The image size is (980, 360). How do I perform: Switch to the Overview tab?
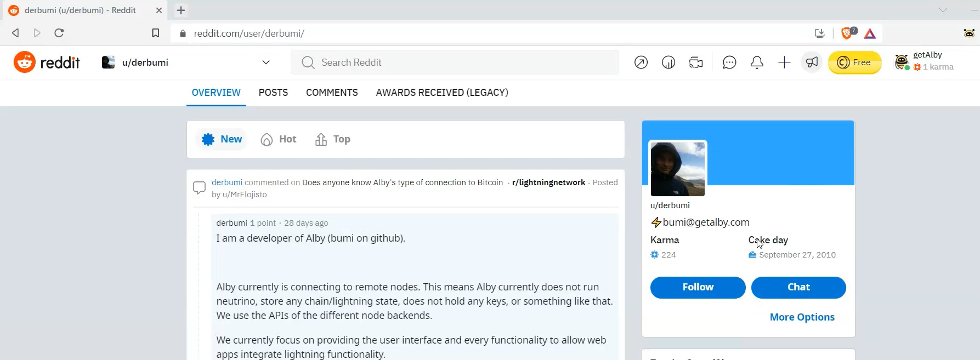point(216,93)
